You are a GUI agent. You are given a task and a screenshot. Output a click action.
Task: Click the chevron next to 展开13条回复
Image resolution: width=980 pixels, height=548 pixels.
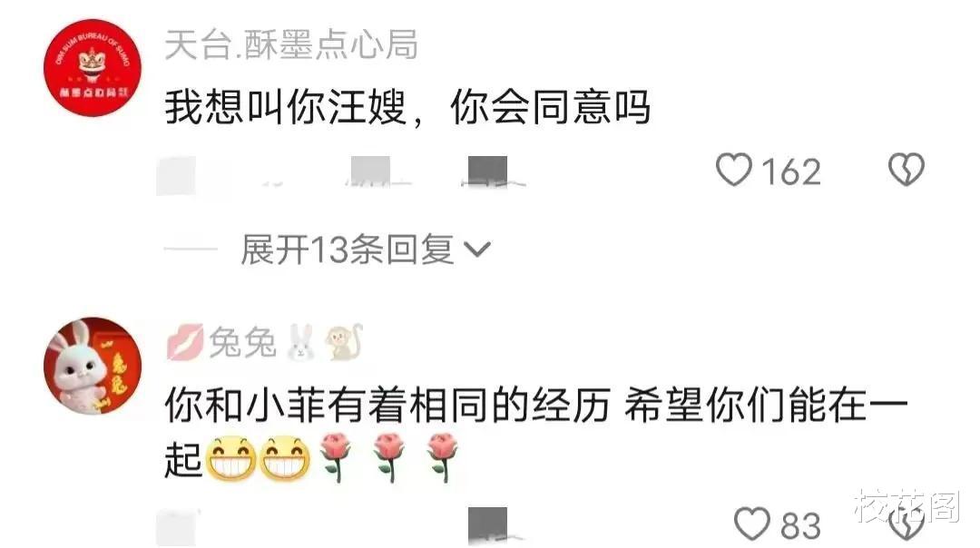pos(478,250)
